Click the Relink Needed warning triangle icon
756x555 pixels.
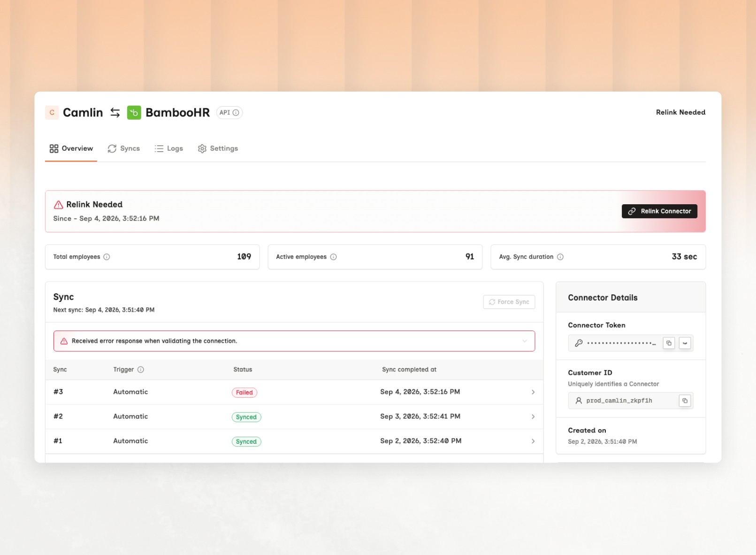pos(59,205)
